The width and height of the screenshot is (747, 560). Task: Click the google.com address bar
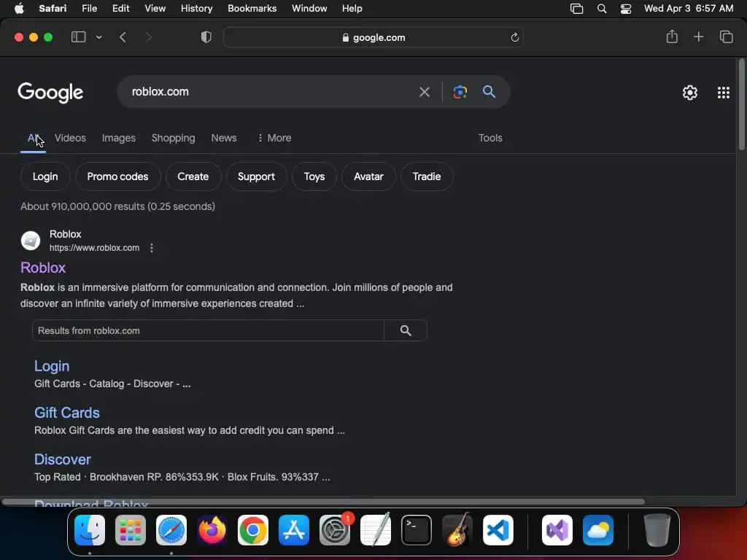(x=373, y=37)
